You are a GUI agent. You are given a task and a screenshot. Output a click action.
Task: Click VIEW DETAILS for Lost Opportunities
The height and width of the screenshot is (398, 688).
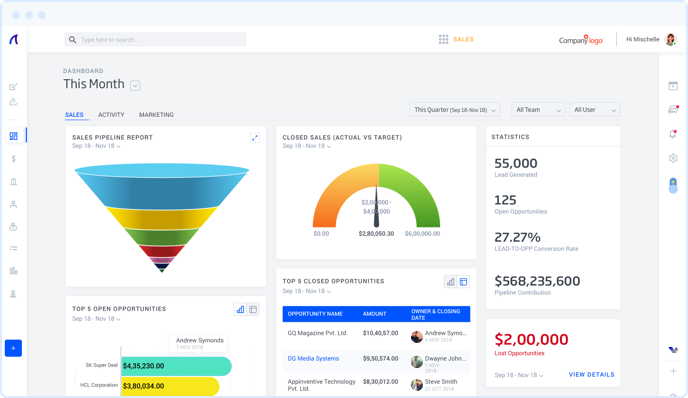point(591,375)
